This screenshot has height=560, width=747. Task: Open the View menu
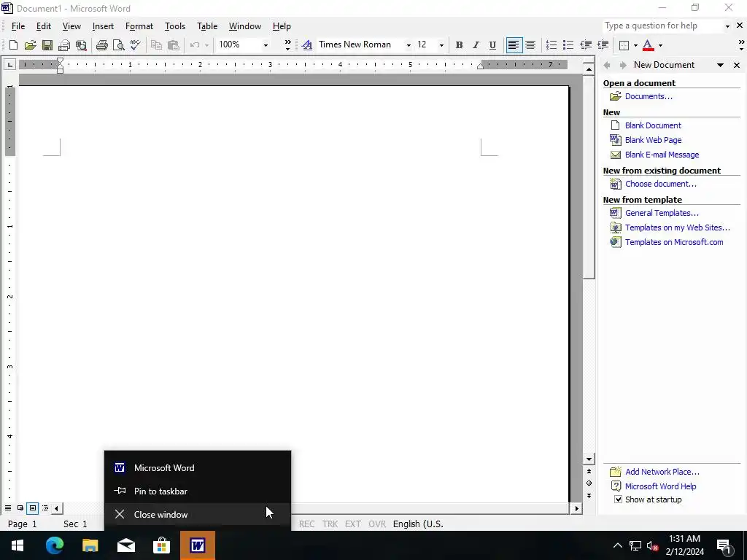pos(71,26)
